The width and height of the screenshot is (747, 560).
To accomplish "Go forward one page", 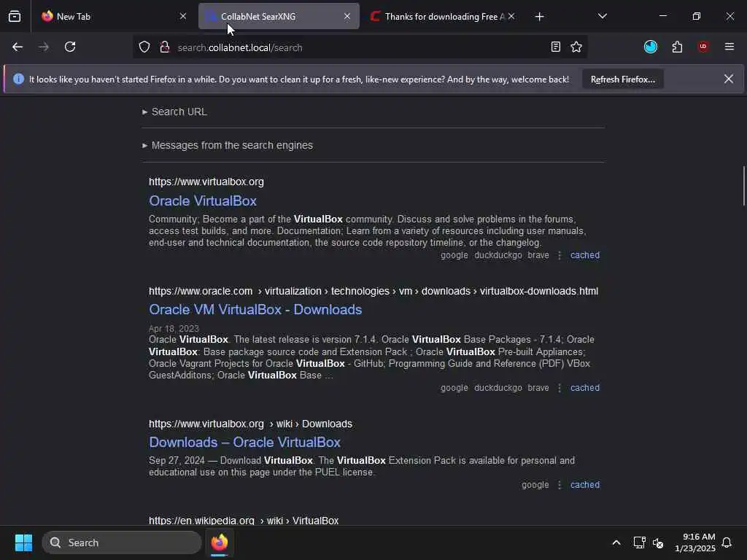I will 44,47.
